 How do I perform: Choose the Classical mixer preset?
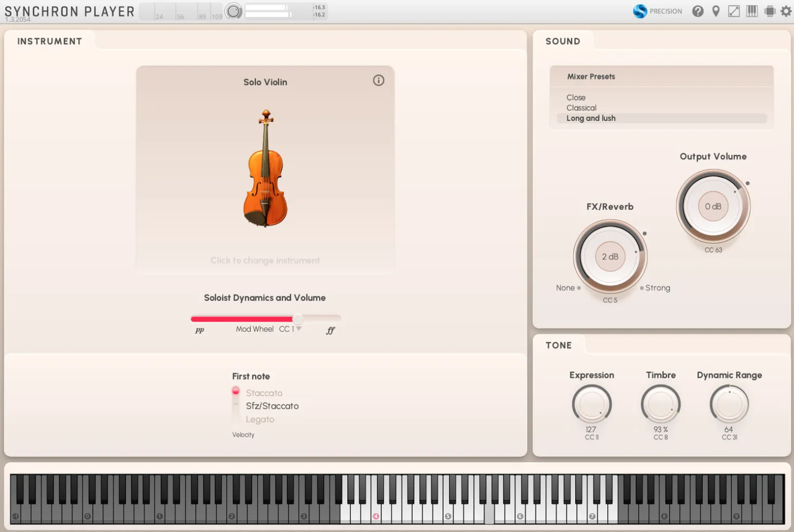[581, 108]
